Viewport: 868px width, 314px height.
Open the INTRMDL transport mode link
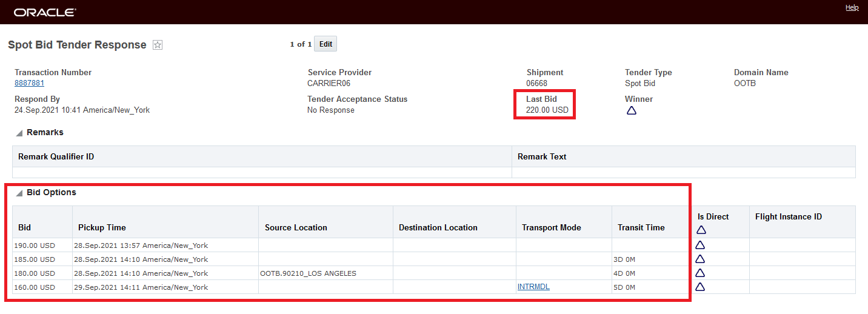coord(533,287)
